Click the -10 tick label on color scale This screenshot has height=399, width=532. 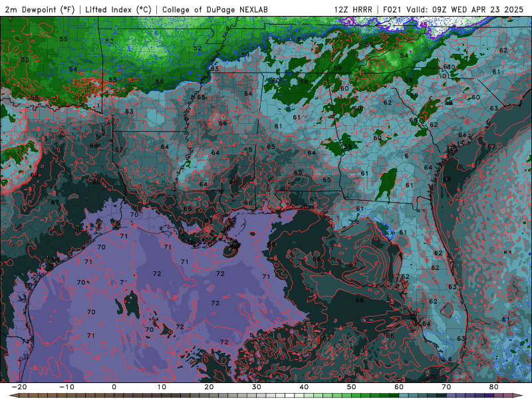[66, 387]
